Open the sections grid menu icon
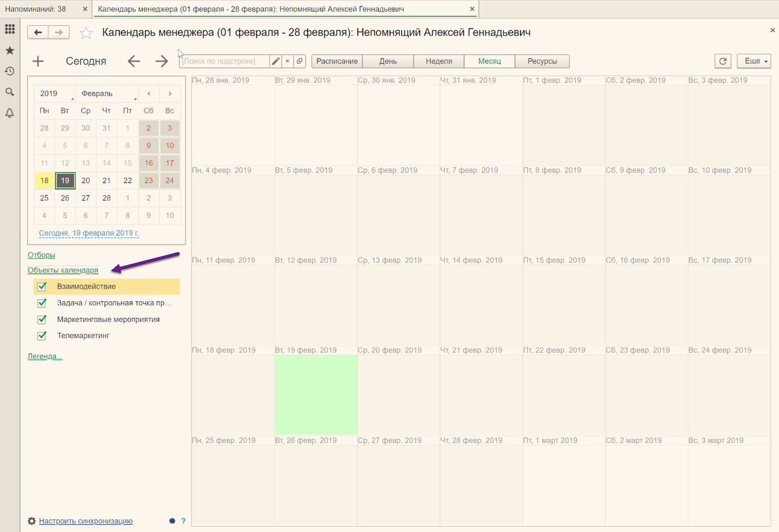779x532 pixels. 10,29
